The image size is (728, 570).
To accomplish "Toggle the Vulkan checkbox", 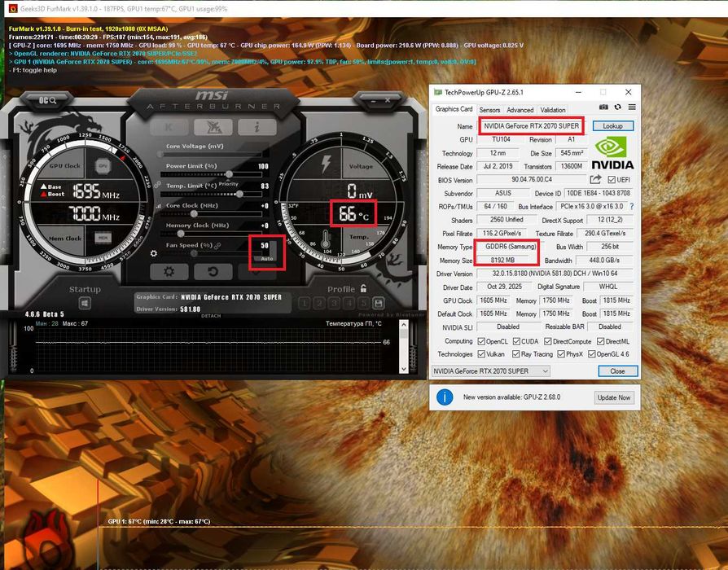I will tap(481, 353).
